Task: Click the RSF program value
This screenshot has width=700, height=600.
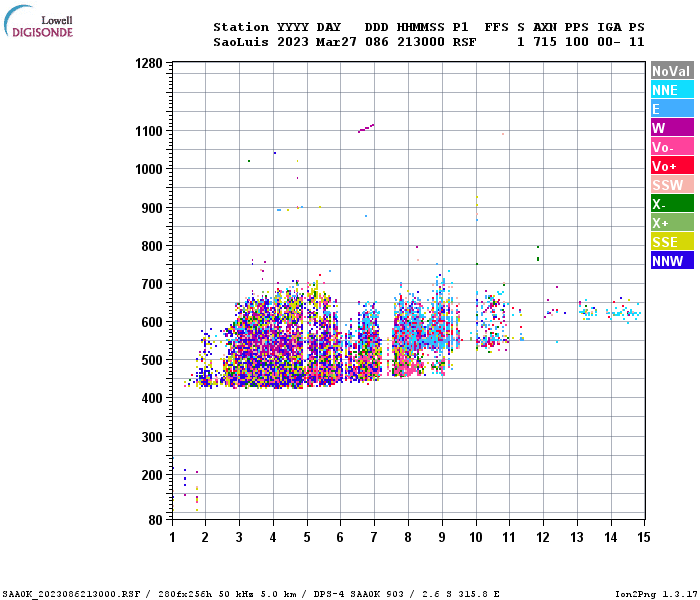Action: (x=464, y=42)
